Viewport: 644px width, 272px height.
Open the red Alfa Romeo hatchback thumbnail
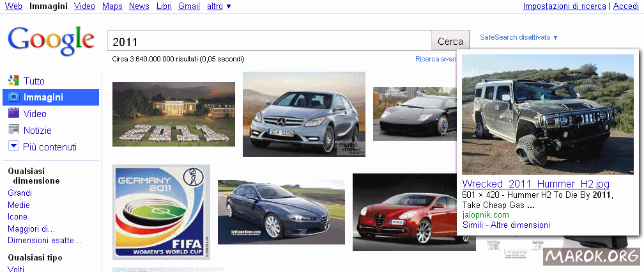(x=414, y=212)
